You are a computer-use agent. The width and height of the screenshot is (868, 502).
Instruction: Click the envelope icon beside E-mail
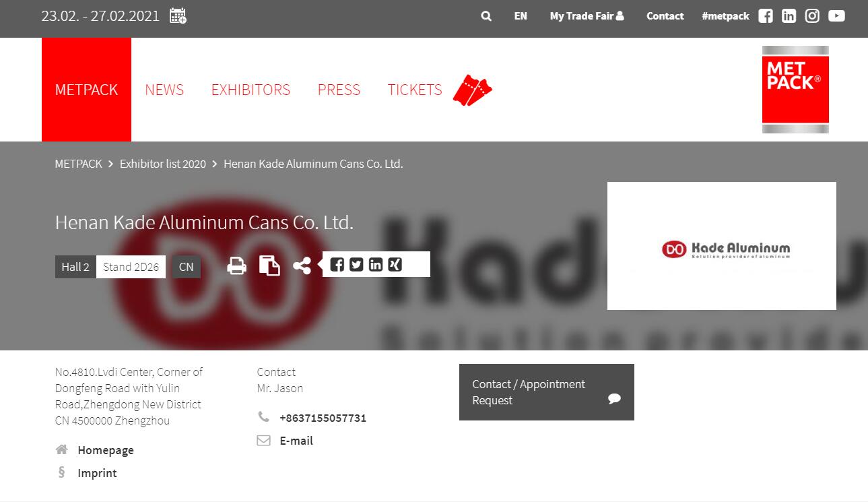point(263,441)
